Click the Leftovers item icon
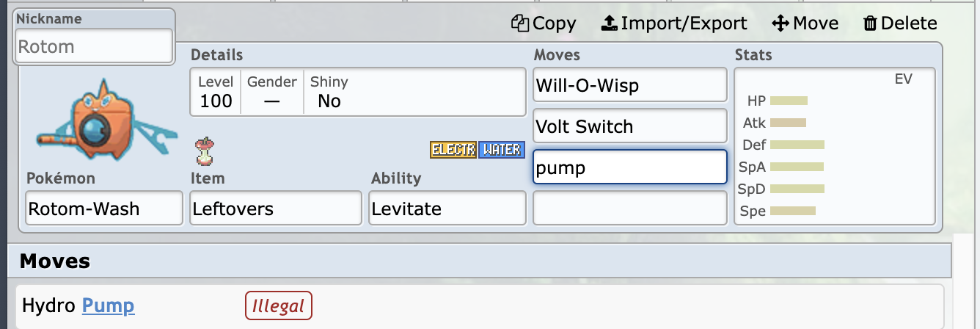Screen dimensions: 980x329 pos(203,149)
